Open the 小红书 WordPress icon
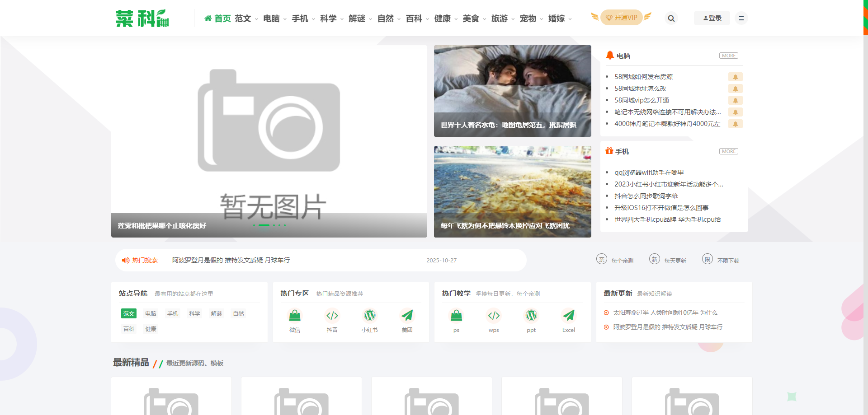868x415 pixels. 370,315
